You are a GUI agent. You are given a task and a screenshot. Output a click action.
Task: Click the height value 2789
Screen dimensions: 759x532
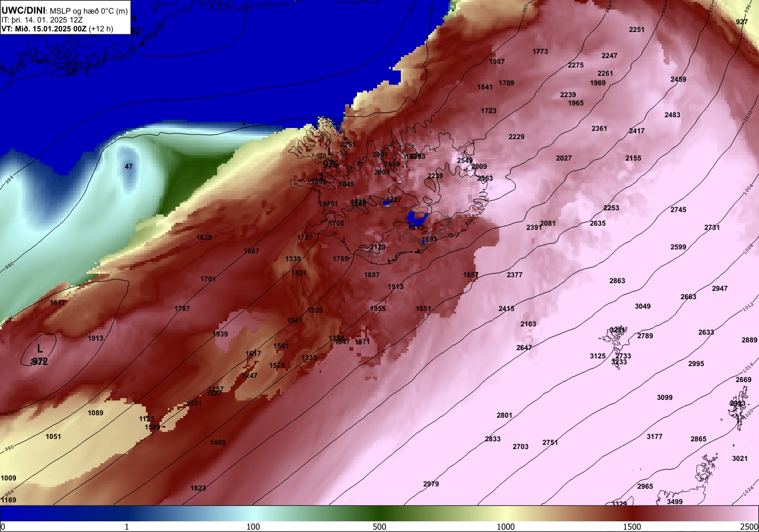pyautogui.click(x=645, y=336)
